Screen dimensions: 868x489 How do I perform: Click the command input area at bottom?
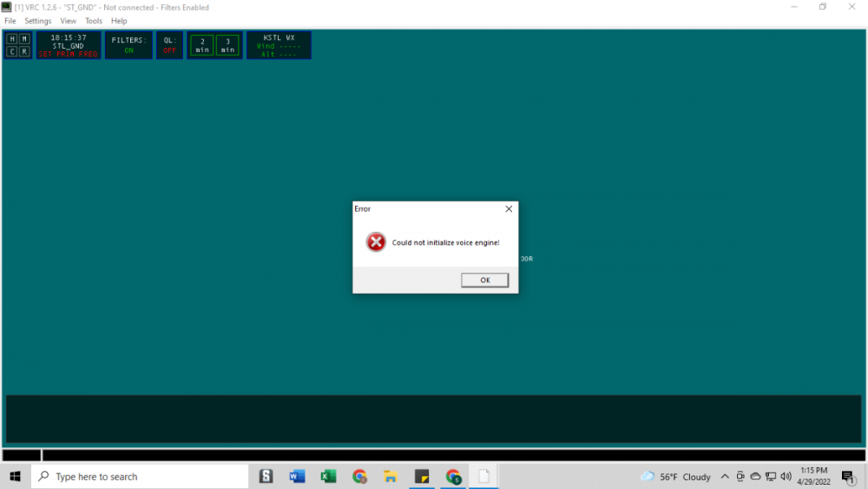click(434, 420)
